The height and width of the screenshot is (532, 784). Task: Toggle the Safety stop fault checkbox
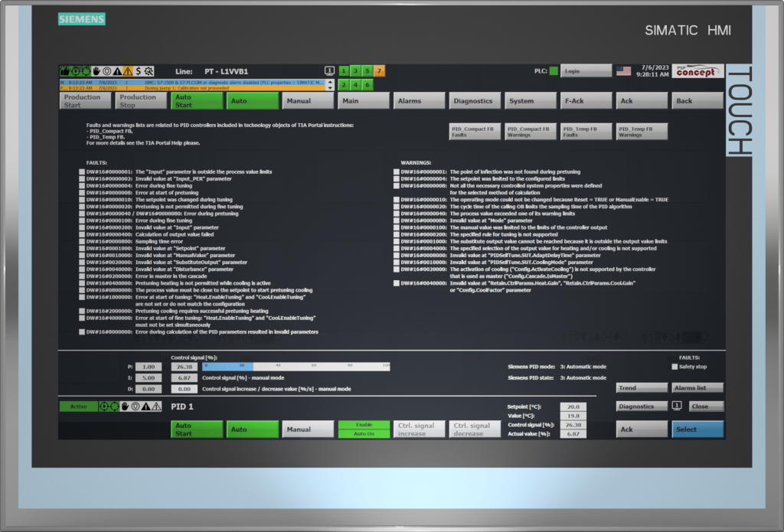click(675, 367)
